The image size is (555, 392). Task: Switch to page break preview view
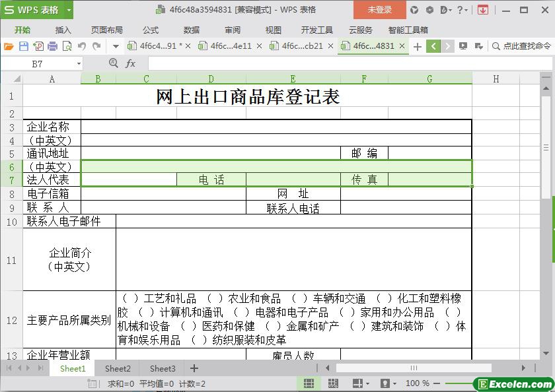coord(333,383)
